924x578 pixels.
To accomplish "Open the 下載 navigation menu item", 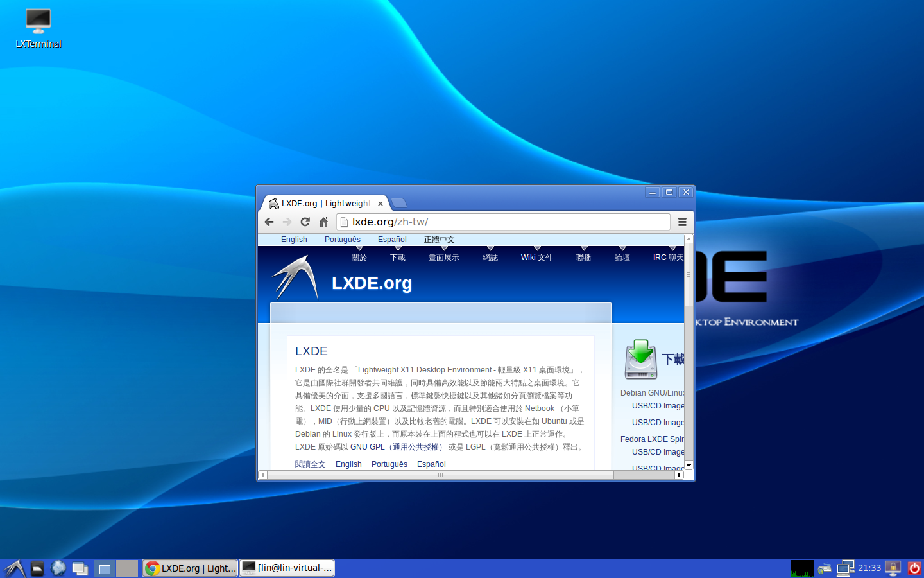I will (x=397, y=257).
